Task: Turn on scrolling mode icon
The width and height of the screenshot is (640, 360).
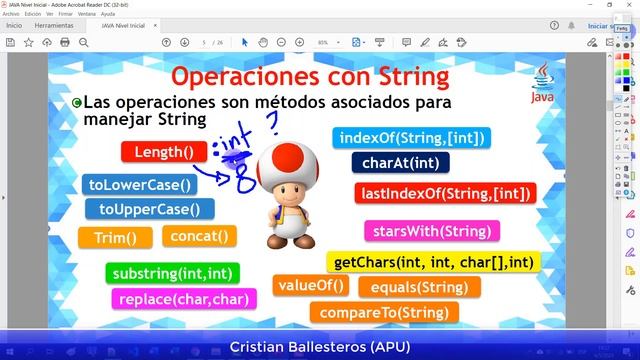Action: 380,42
